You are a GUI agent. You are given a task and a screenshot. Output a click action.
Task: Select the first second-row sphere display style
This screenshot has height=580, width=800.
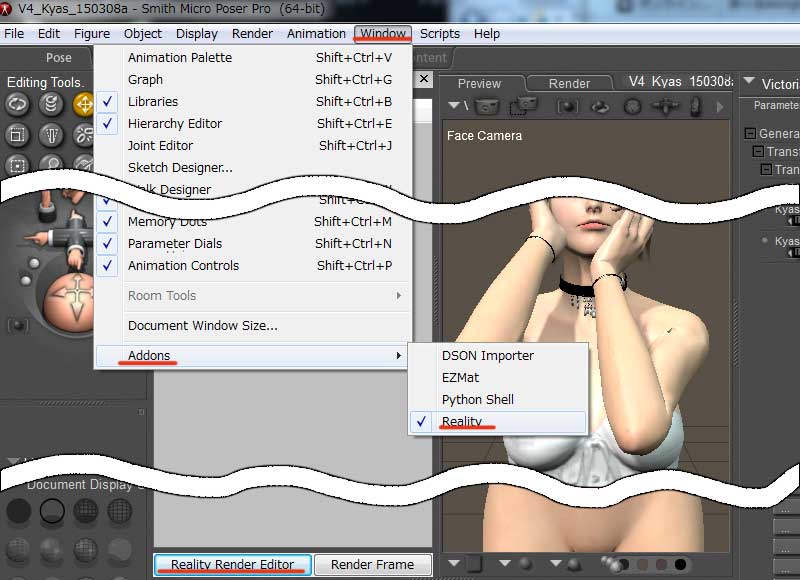tap(18, 551)
